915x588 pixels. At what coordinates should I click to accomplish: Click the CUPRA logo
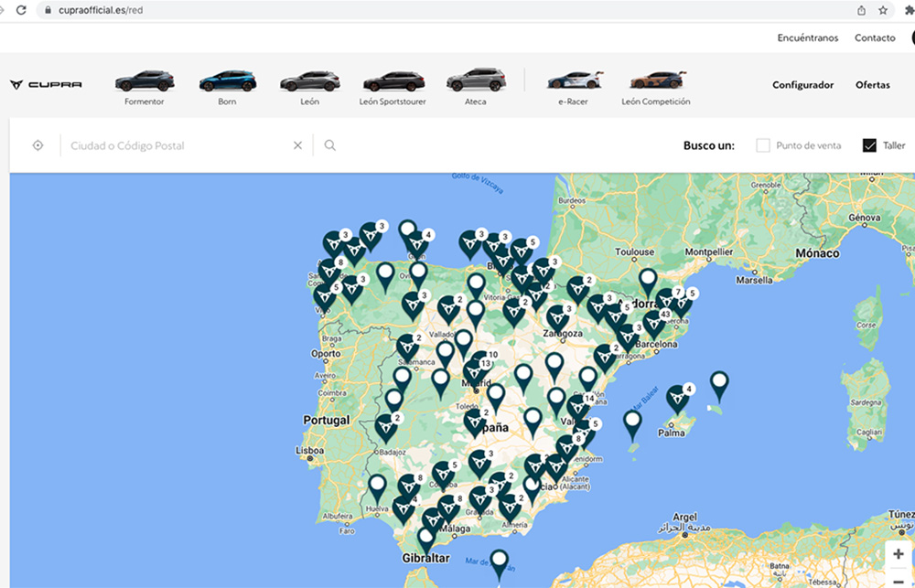click(46, 82)
